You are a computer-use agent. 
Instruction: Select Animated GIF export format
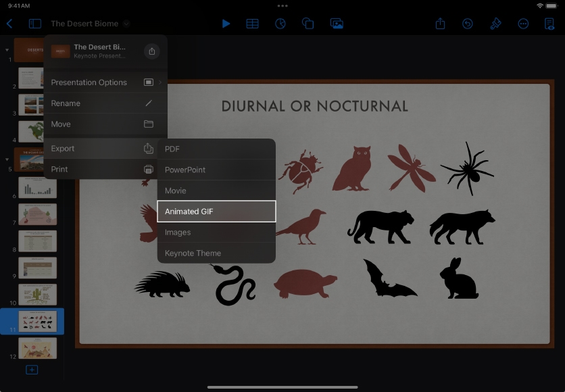point(216,212)
